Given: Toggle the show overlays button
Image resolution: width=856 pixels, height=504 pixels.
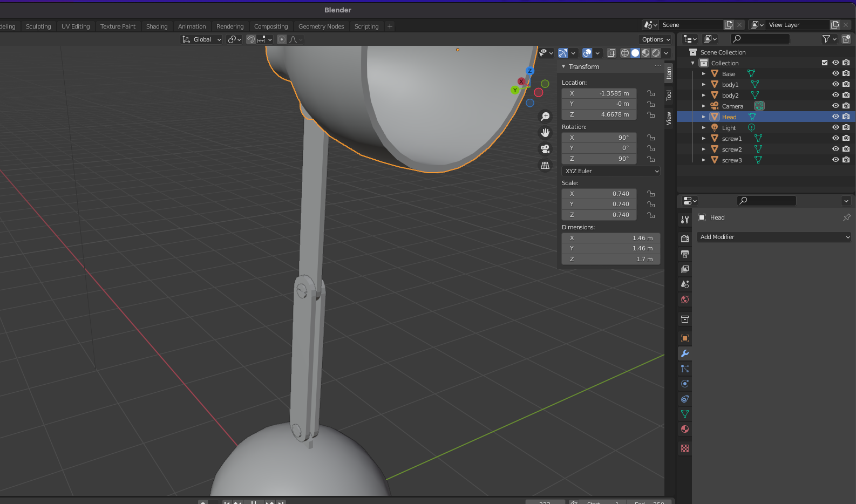Looking at the screenshot, I should click(587, 53).
